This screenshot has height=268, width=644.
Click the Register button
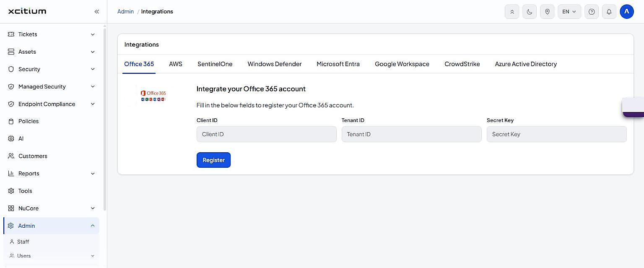click(x=213, y=160)
